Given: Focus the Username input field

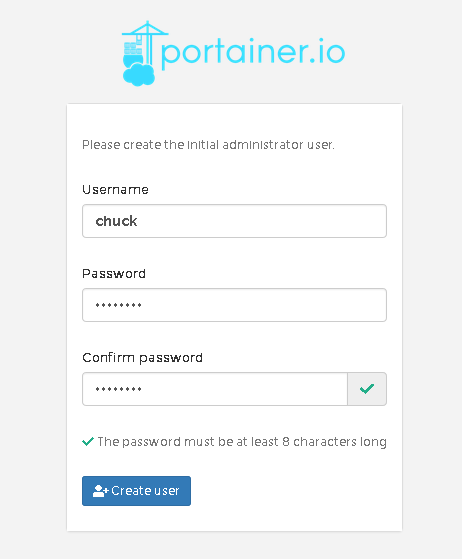Looking at the screenshot, I should click(x=234, y=221).
